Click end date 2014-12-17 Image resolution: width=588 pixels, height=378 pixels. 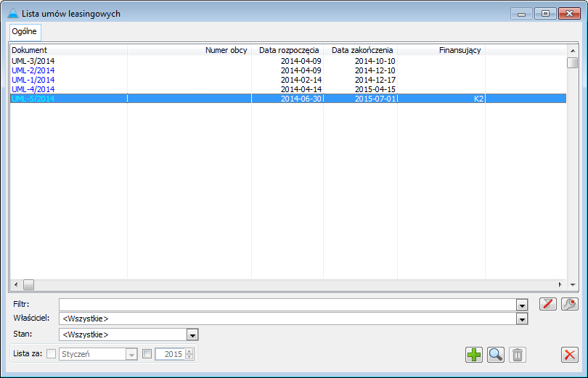(375, 80)
